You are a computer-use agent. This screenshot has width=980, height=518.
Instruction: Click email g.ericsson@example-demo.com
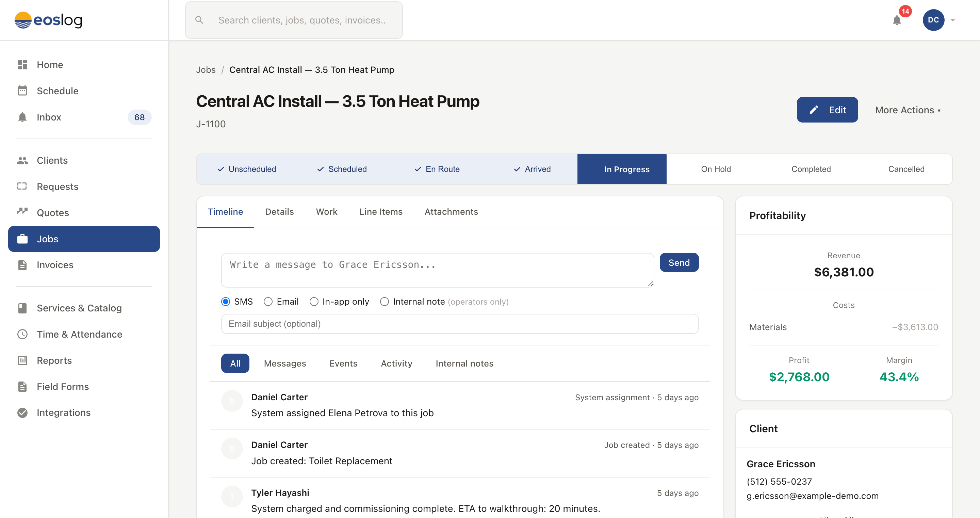[x=813, y=496]
